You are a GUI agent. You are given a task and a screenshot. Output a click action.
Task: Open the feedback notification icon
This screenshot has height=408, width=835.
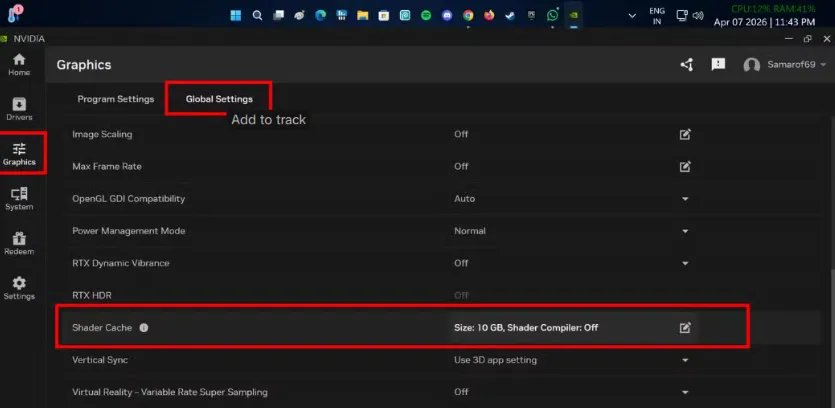point(718,64)
